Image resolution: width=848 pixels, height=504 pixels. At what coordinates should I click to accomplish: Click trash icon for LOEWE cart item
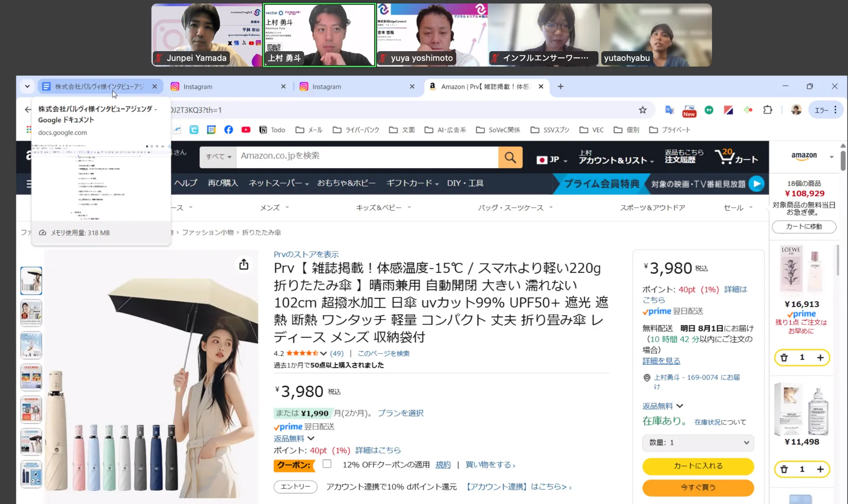pos(784,357)
